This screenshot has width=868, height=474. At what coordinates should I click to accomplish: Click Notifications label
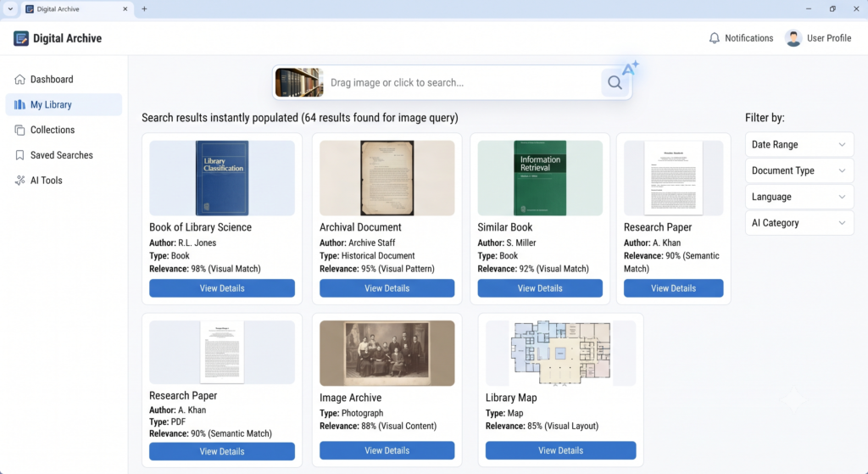(x=749, y=38)
